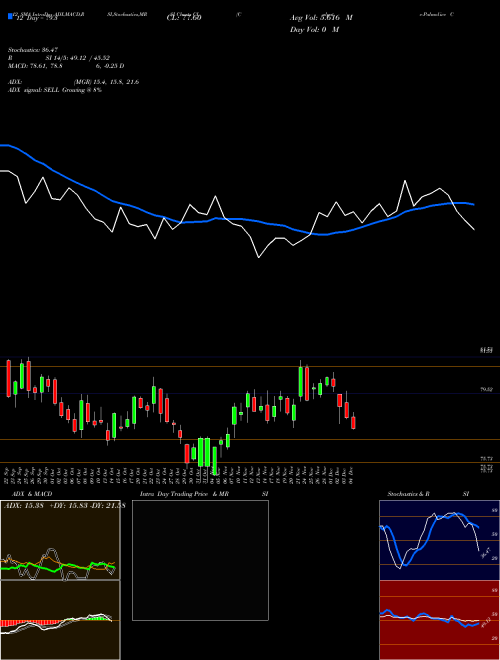This screenshot has height=660, width=500.
Task: Select 'ADX signal: SELL Growing @ 8%' text
Action: (55, 90)
